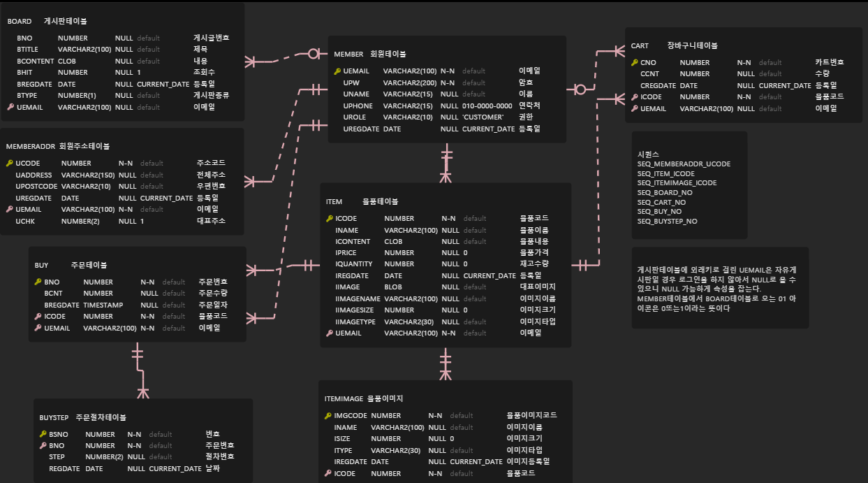Select the ISIZE column name in ITEMIMAGE
The image size is (868, 483).
(344, 439)
